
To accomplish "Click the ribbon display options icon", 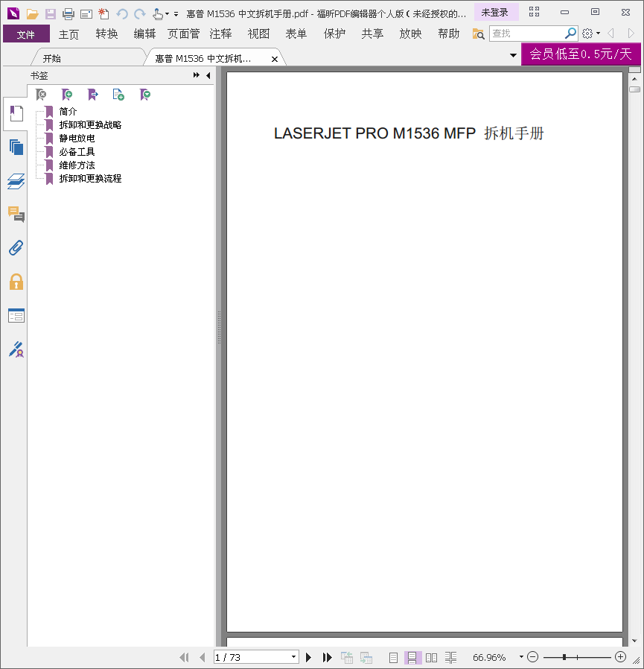I will click(534, 12).
